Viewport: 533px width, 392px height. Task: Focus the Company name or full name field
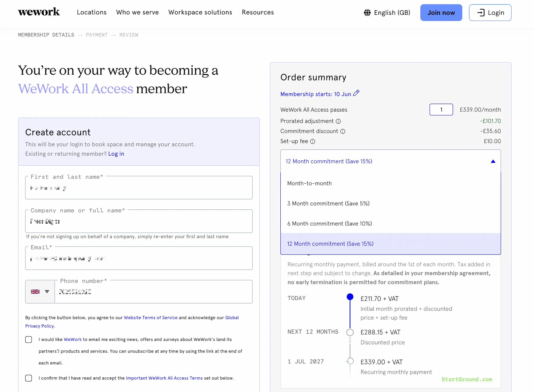pos(139,221)
